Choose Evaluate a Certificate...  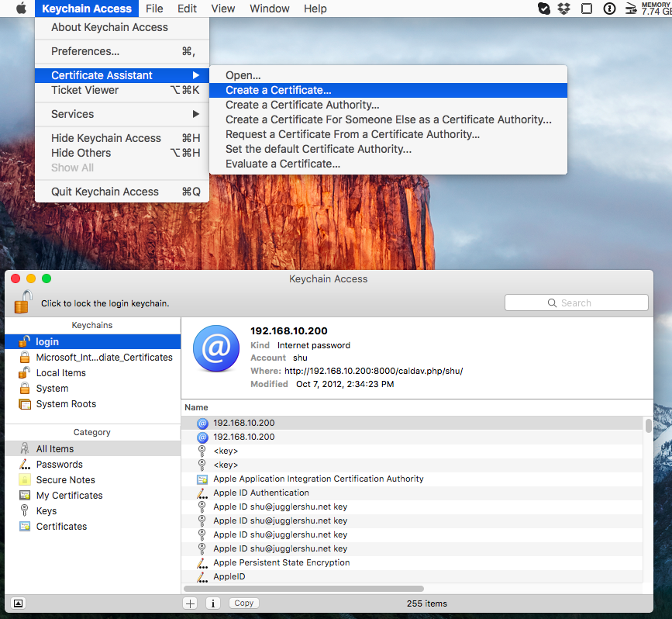[x=388, y=164]
